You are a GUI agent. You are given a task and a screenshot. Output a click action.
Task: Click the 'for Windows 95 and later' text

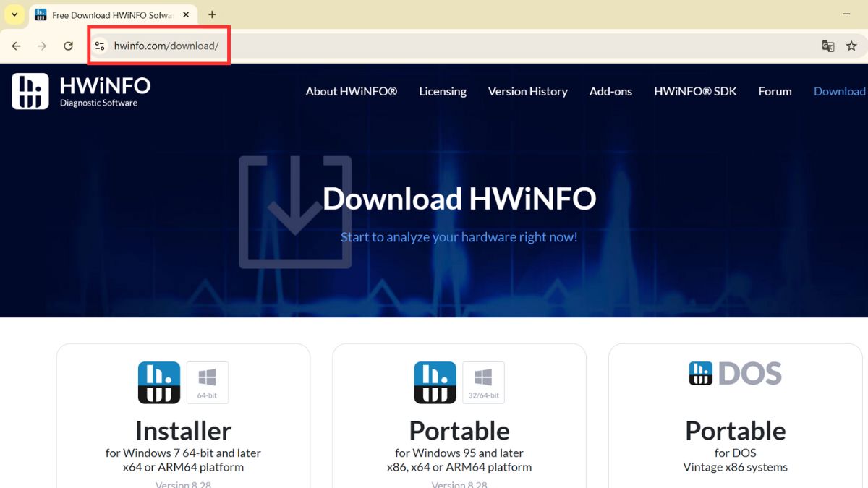[x=459, y=453]
